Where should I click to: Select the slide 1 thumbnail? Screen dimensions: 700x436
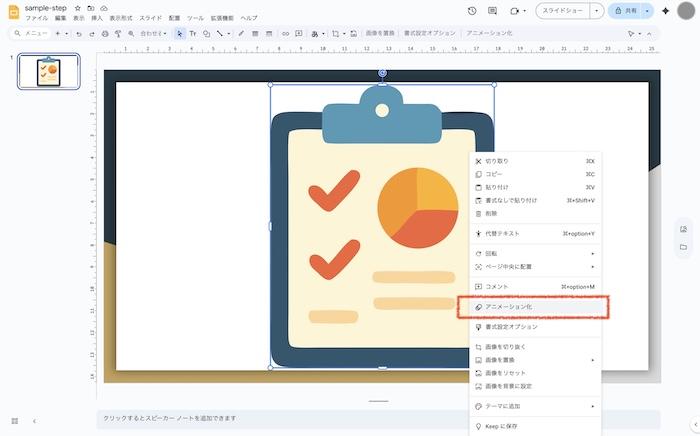pyautogui.click(x=50, y=72)
